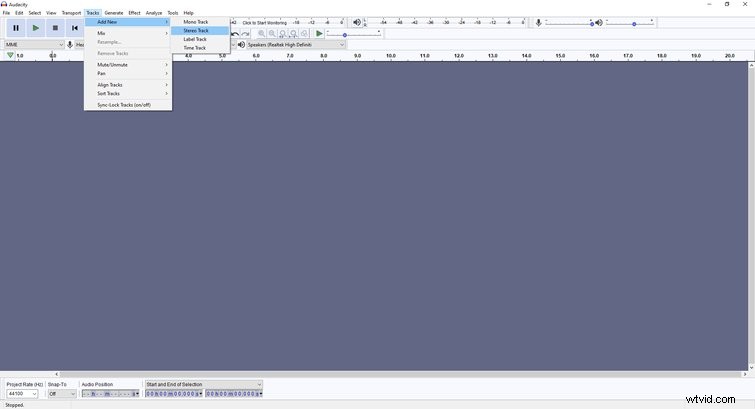Viewport: 755px width, 409px height.
Task: Click the mixer recording volume microphone icon
Action: coord(538,23)
